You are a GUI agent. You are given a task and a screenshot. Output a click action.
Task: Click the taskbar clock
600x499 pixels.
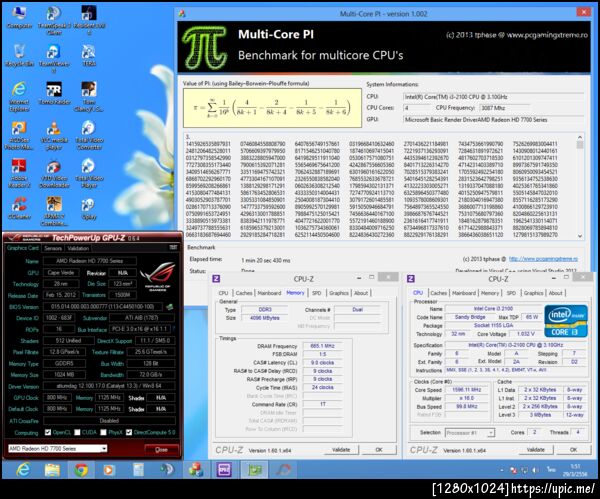(575, 470)
